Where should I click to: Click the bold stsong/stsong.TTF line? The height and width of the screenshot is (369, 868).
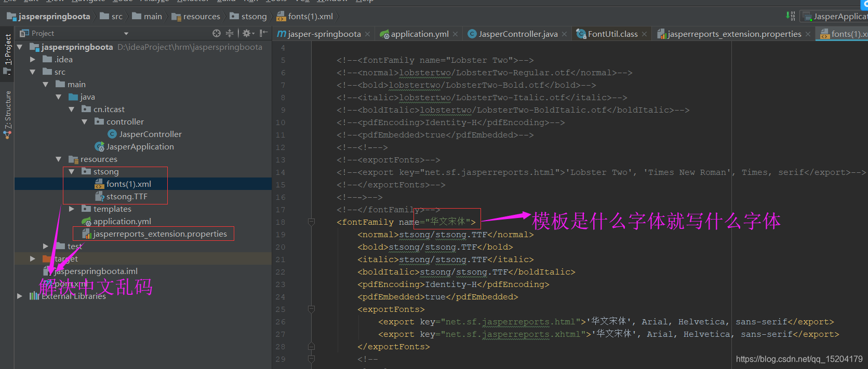pyautogui.click(x=435, y=247)
